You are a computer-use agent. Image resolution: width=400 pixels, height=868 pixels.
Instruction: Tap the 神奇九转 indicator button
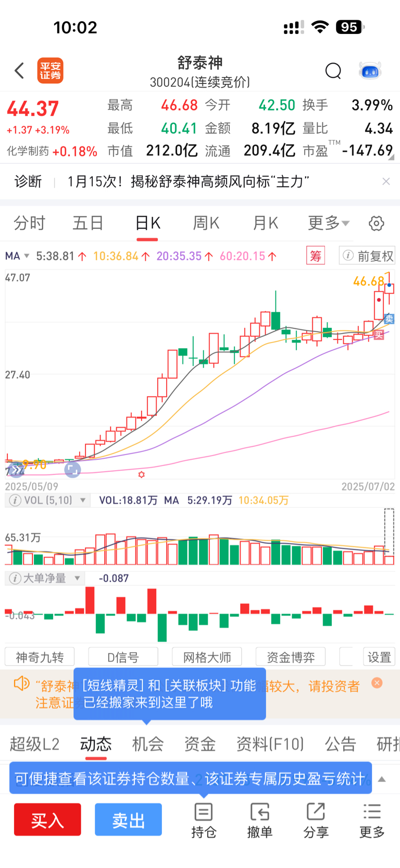40,657
